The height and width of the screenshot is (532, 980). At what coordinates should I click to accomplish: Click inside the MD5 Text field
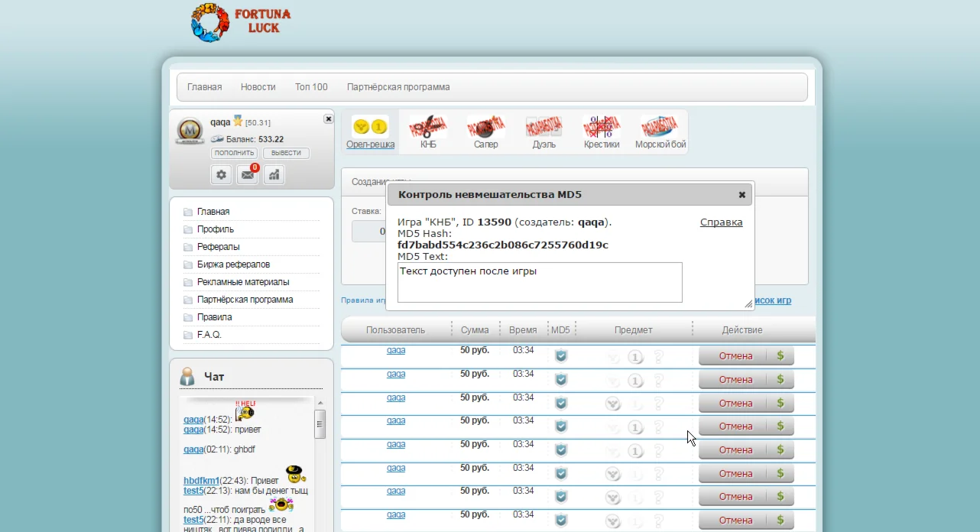[540, 283]
